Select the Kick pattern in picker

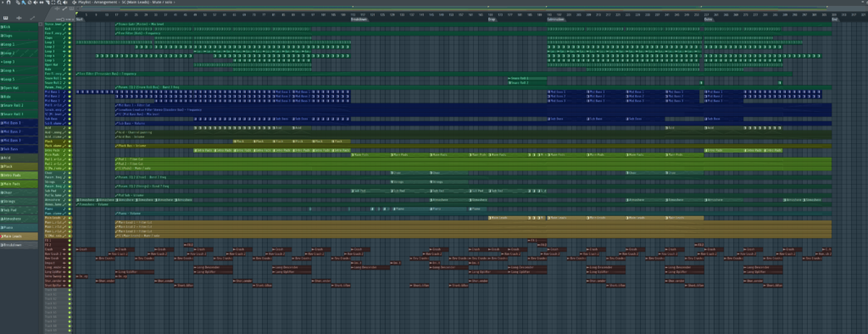coord(19,26)
